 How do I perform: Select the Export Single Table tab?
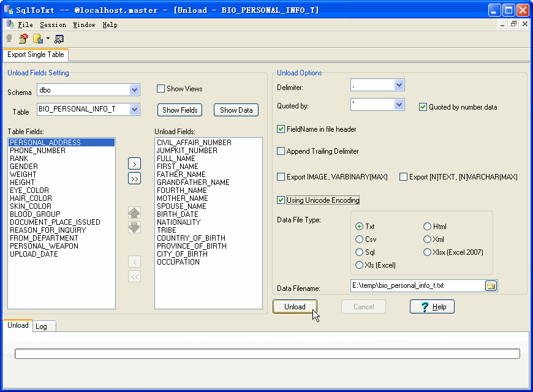36,55
